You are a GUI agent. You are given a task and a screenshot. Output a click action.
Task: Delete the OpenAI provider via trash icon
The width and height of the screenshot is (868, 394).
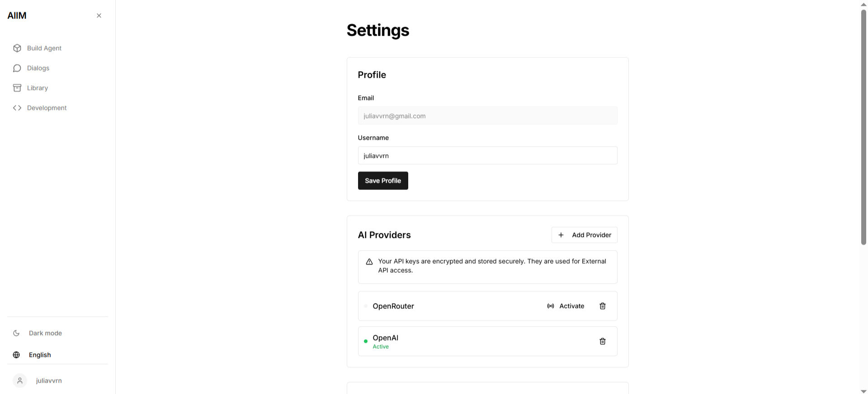603,342
